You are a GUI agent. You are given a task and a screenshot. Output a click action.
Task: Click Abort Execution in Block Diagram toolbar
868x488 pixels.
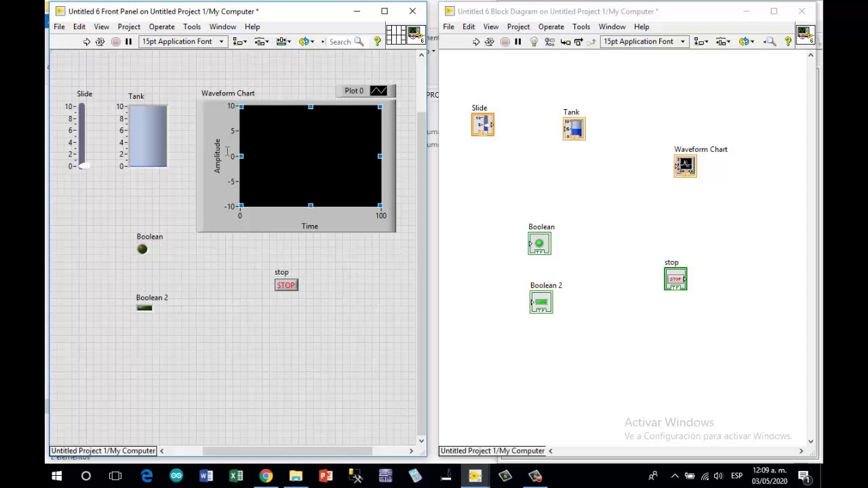click(505, 42)
